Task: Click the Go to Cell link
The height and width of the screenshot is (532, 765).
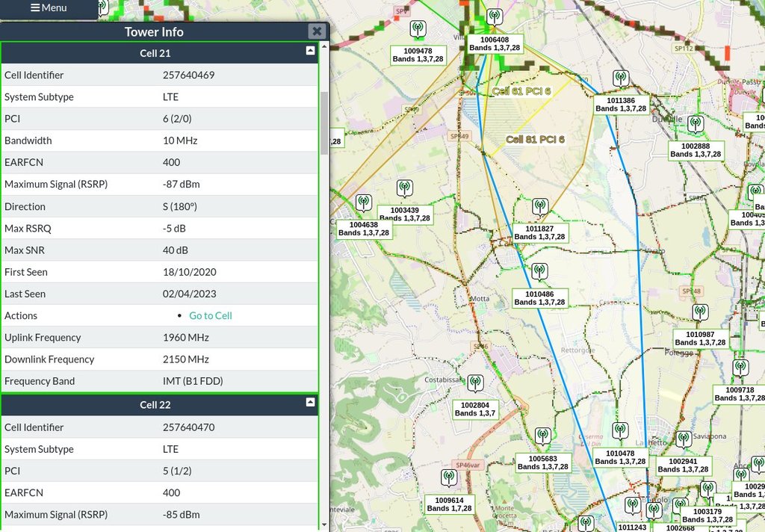Action: coord(210,315)
